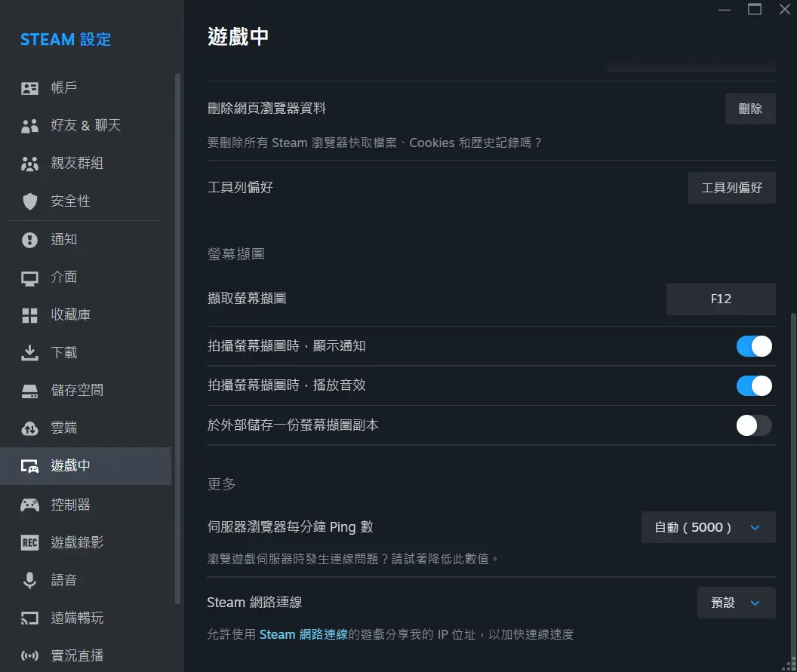Image resolution: width=797 pixels, height=672 pixels.
Task: Minimize the settings window
Action: tap(725, 10)
